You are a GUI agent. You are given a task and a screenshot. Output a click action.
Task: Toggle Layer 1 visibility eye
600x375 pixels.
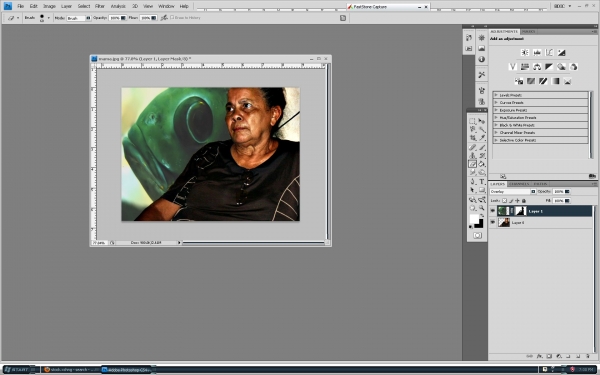coord(493,211)
